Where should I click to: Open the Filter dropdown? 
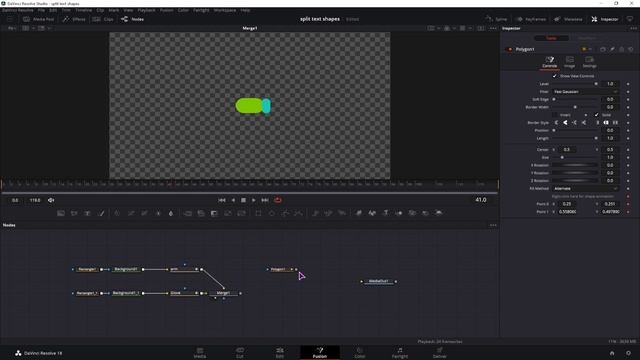[x=586, y=91]
